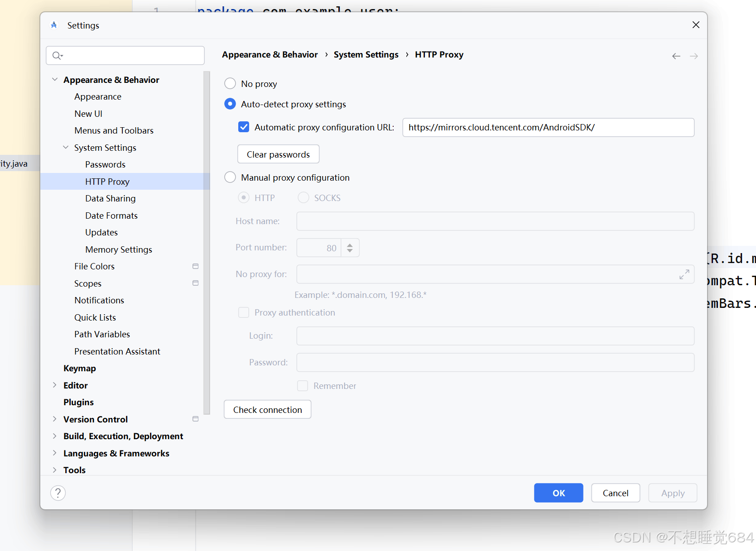Click the project-level icon next to Version Control
756x551 pixels.
coord(195,419)
